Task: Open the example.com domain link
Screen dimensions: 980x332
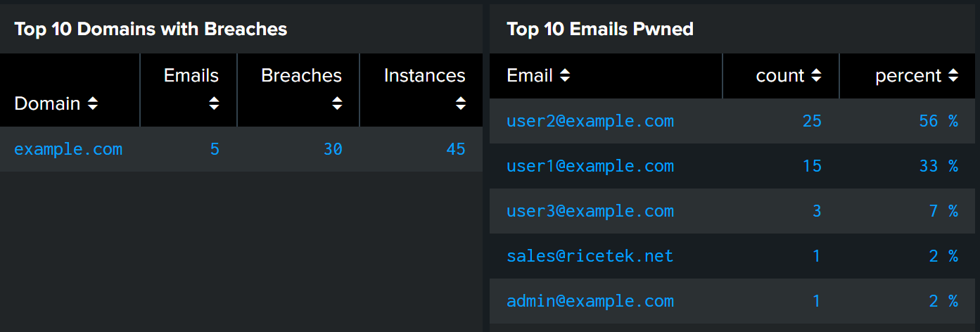Action: pos(68,149)
